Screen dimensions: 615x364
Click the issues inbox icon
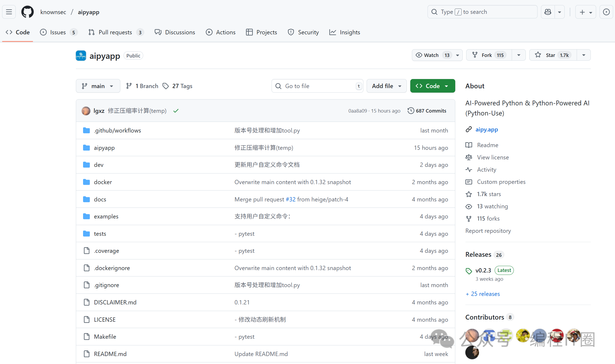coord(606,12)
